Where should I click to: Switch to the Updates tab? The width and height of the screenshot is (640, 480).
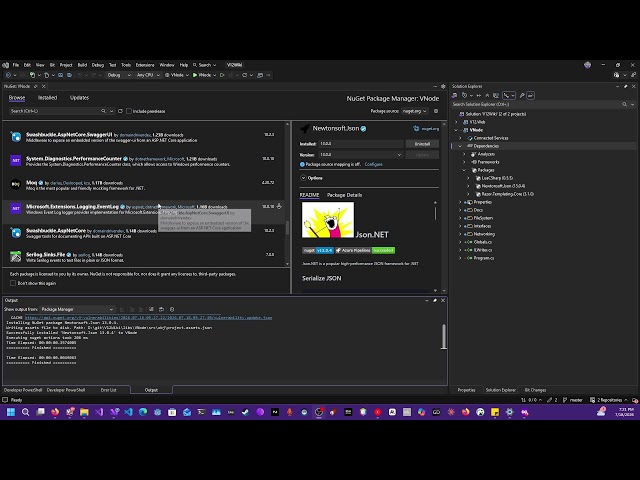pyautogui.click(x=79, y=98)
